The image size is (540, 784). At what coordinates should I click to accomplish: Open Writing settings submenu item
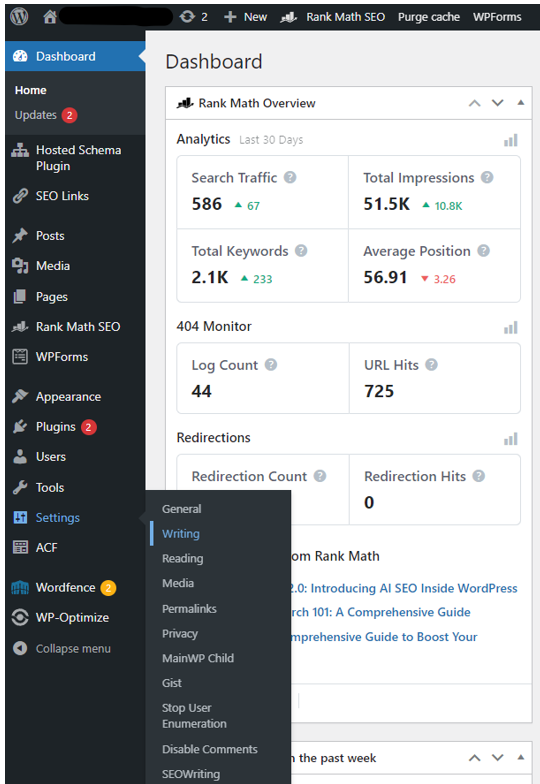pos(181,534)
